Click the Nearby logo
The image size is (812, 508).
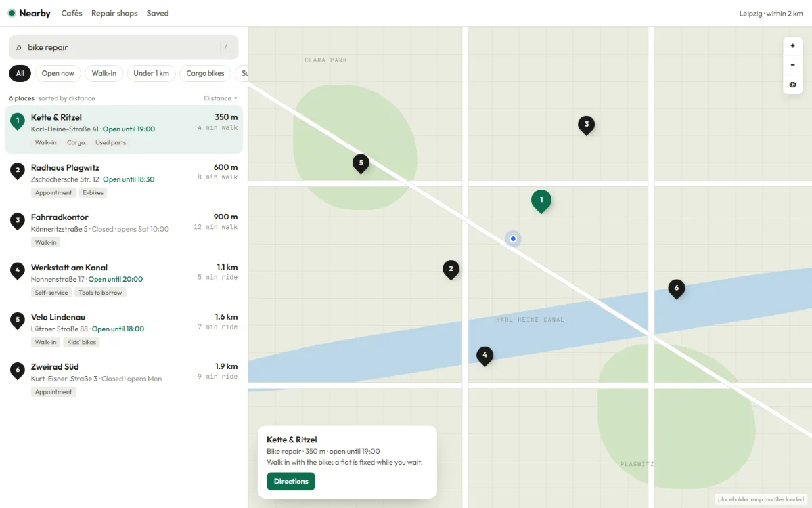tap(29, 13)
